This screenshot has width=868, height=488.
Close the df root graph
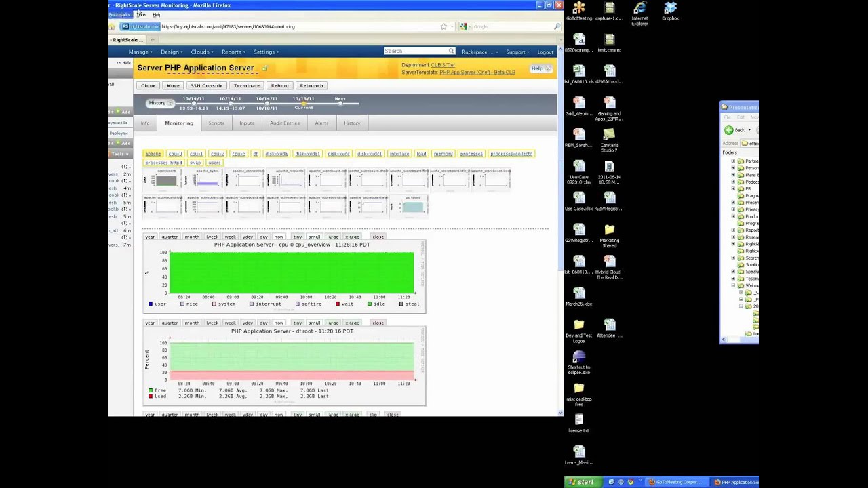[x=378, y=323]
